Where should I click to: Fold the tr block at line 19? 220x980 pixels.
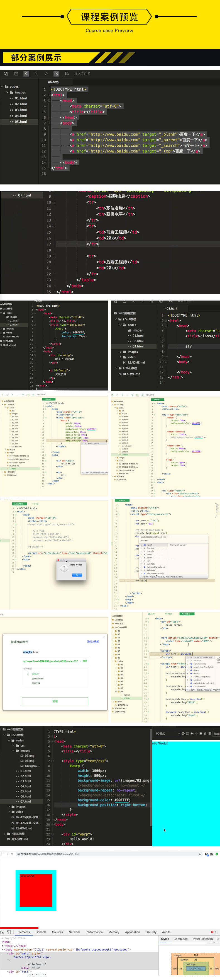click(54, 256)
